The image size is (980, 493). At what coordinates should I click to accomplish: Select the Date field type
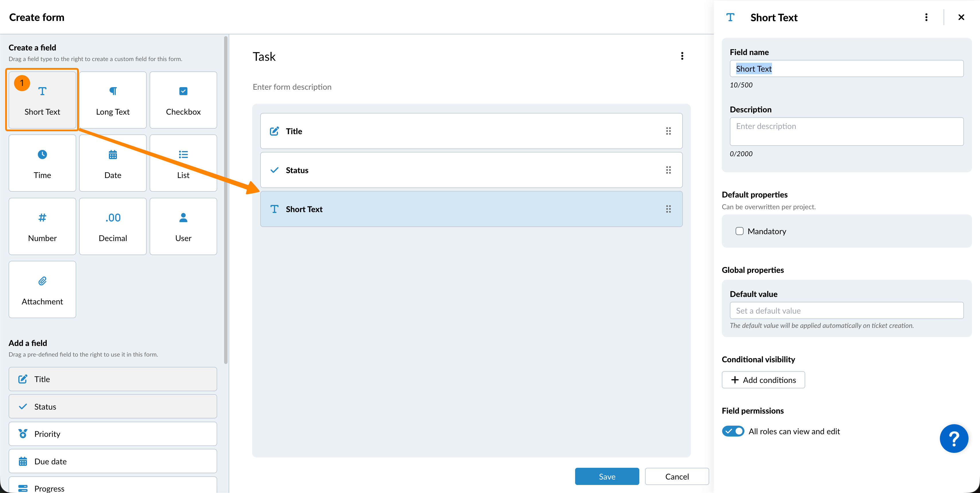pyautogui.click(x=113, y=163)
